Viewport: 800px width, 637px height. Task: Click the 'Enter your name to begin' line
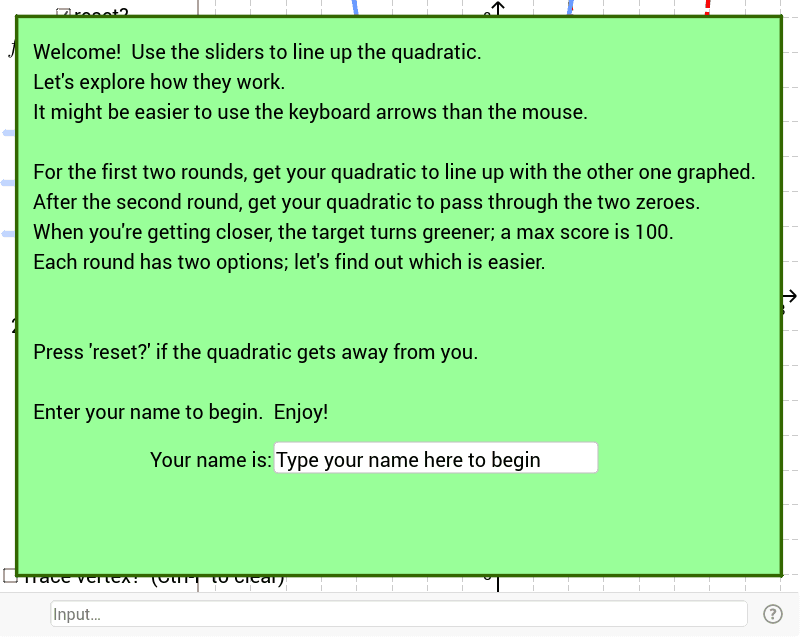pyautogui.click(x=181, y=412)
